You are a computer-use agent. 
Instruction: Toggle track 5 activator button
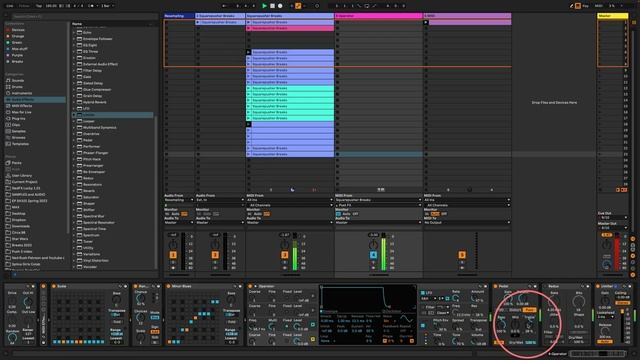click(462, 255)
